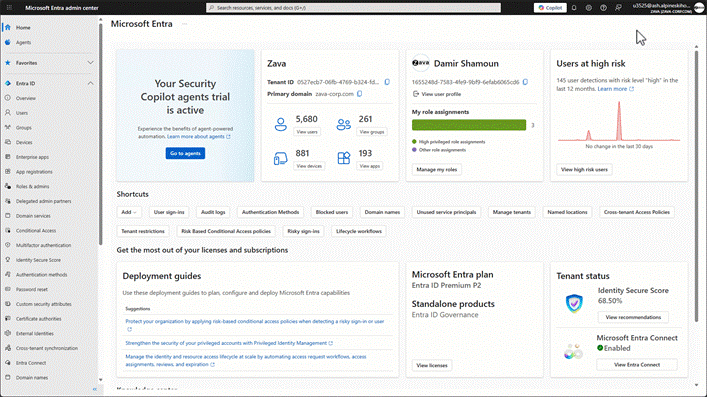Open Overview in the sidebar
This screenshot has height=397, width=707.
pos(26,98)
